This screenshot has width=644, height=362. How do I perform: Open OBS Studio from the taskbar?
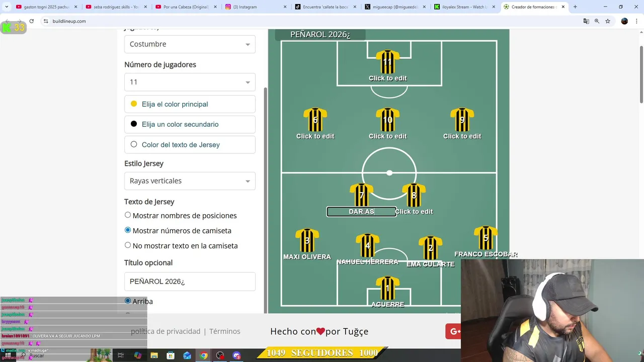point(220,355)
